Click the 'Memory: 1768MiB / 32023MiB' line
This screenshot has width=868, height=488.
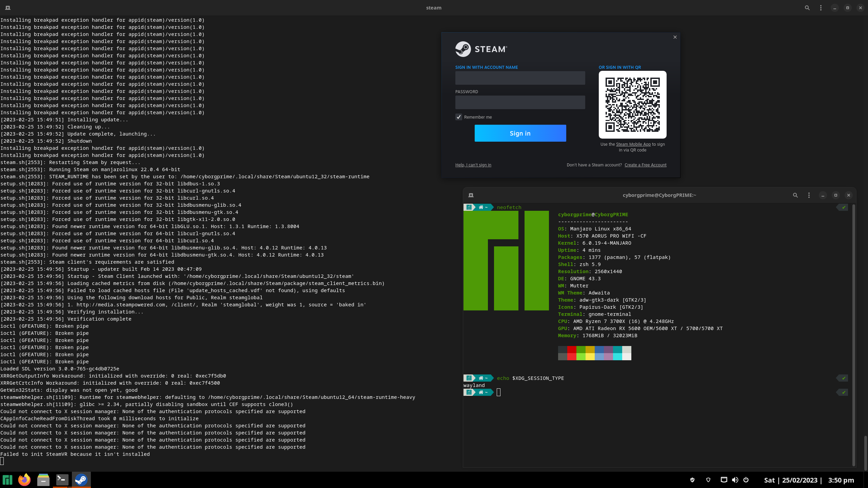point(598,335)
